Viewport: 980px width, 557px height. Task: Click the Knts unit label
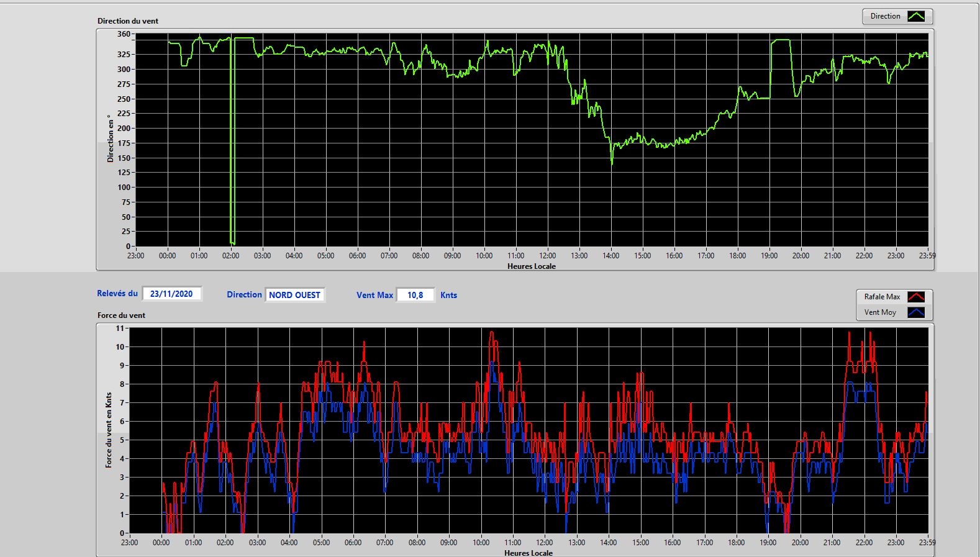coord(448,295)
